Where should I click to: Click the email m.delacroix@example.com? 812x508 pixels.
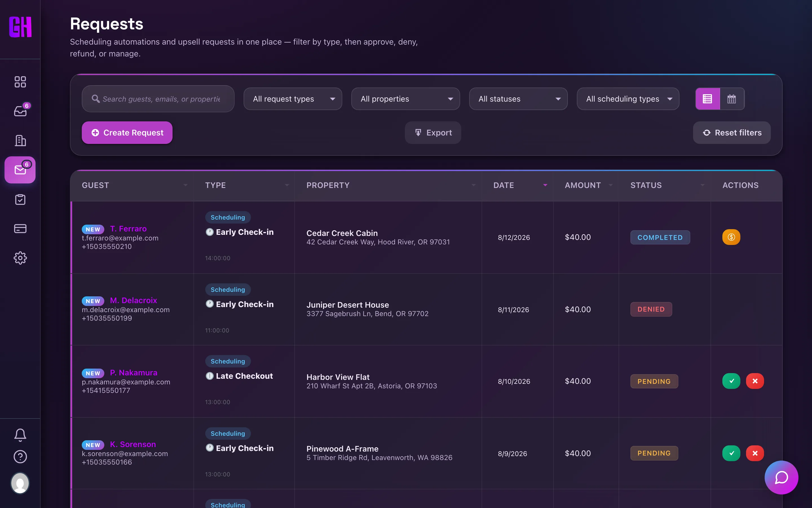[126, 310]
